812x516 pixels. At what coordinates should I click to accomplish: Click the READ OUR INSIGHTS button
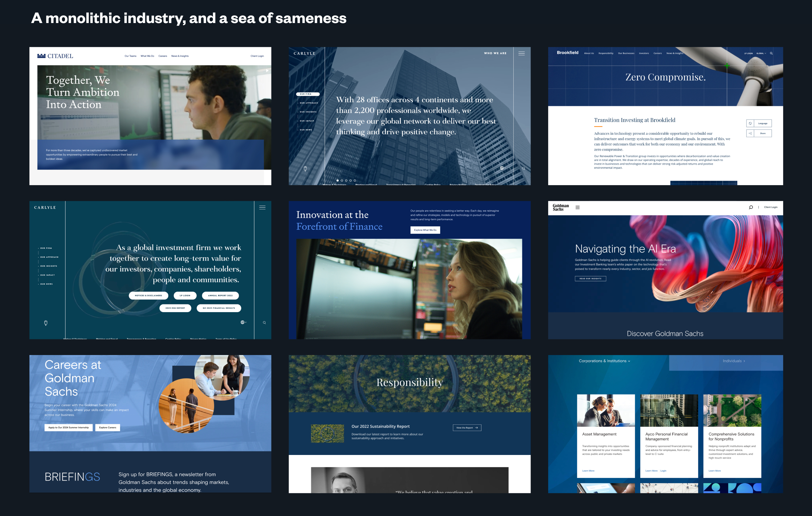click(590, 278)
